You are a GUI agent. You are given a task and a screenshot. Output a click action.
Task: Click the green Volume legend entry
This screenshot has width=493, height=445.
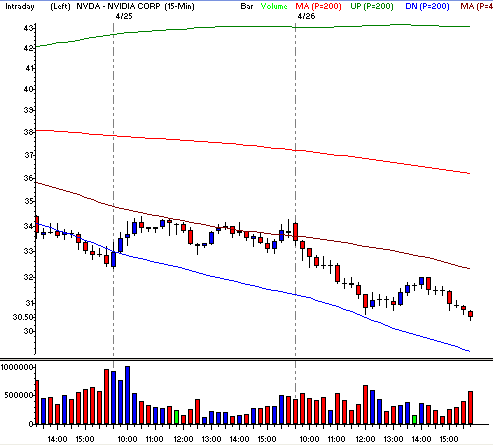[x=274, y=6]
